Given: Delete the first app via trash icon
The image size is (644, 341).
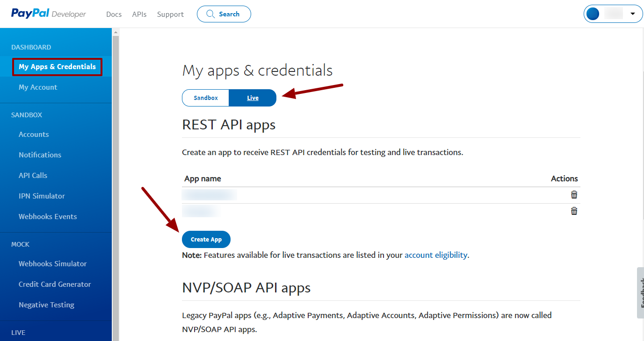Looking at the screenshot, I should 574,195.
